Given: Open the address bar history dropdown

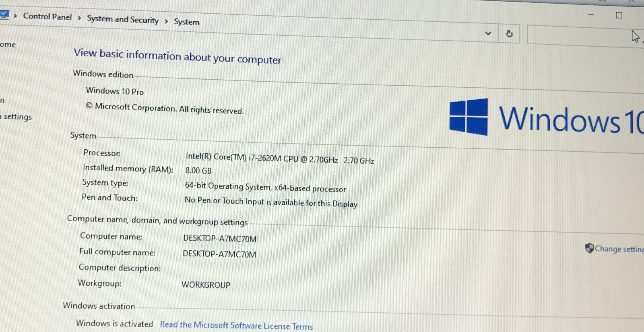Looking at the screenshot, I should 488,33.
